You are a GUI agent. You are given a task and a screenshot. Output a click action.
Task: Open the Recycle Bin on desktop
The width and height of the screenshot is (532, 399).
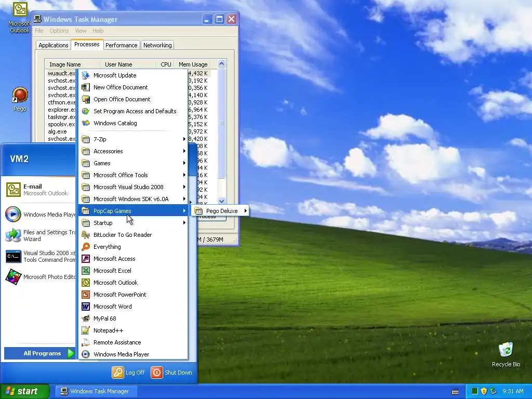[x=506, y=354]
